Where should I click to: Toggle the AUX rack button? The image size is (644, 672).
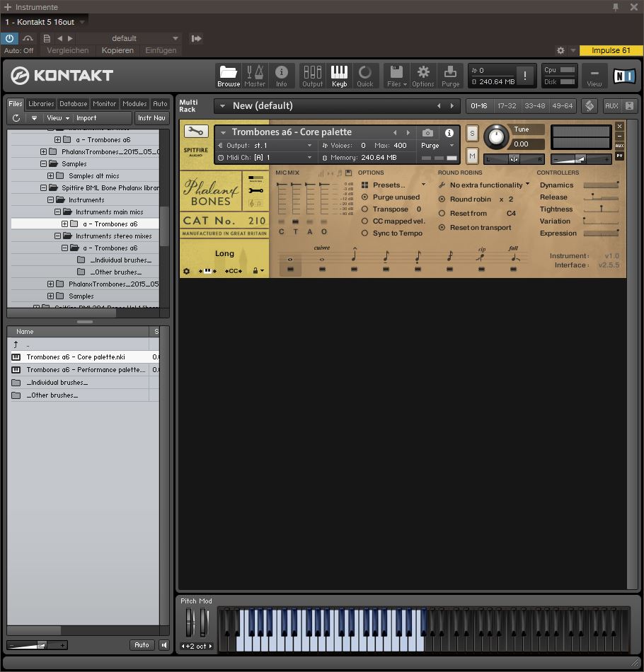pos(611,105)
